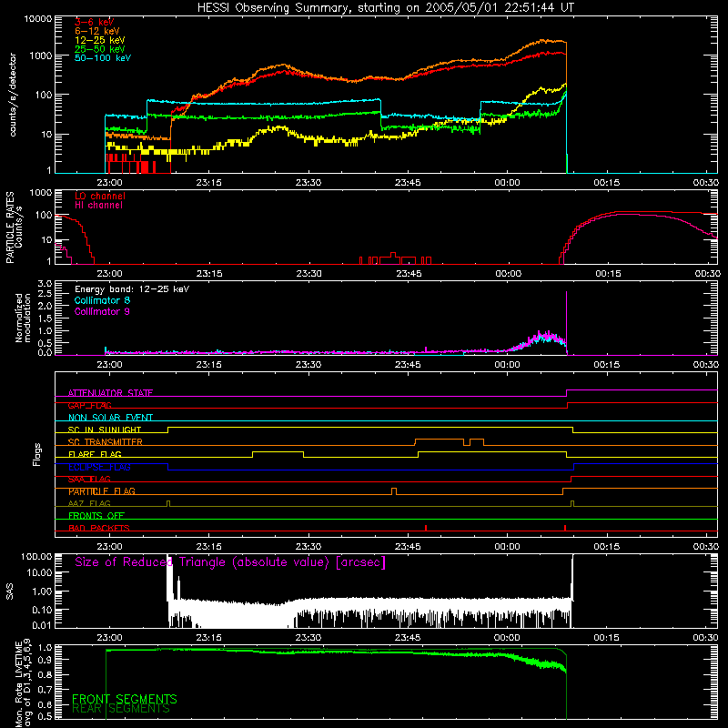Screen dimensions: 728x728
Task: Click the counts/s/detector axis label
Action: click(13, 95)
